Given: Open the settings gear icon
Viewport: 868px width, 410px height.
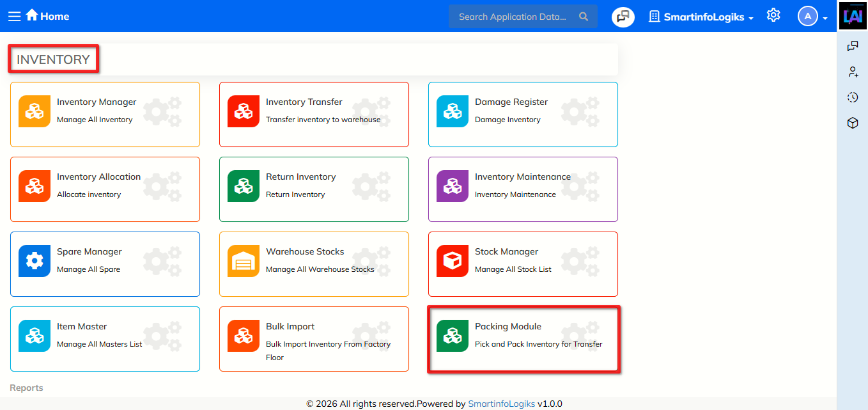Looking at the screenshot, I should [x=773, y=16].
